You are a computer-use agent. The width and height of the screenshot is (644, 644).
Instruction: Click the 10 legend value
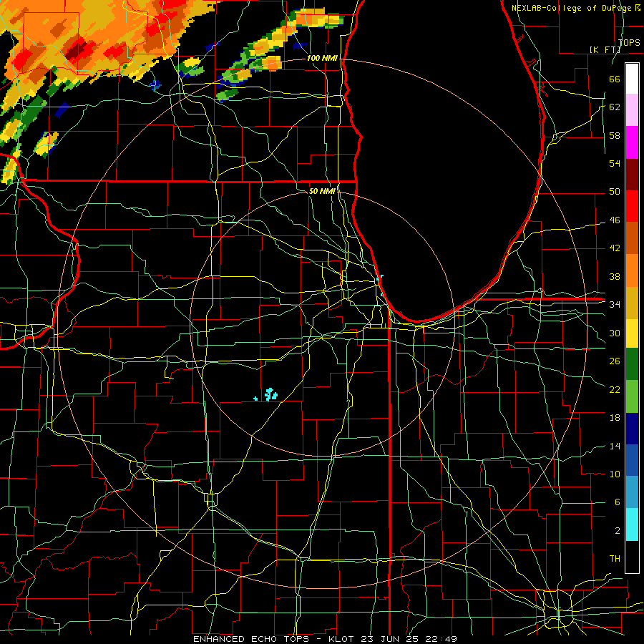(615, 474)
